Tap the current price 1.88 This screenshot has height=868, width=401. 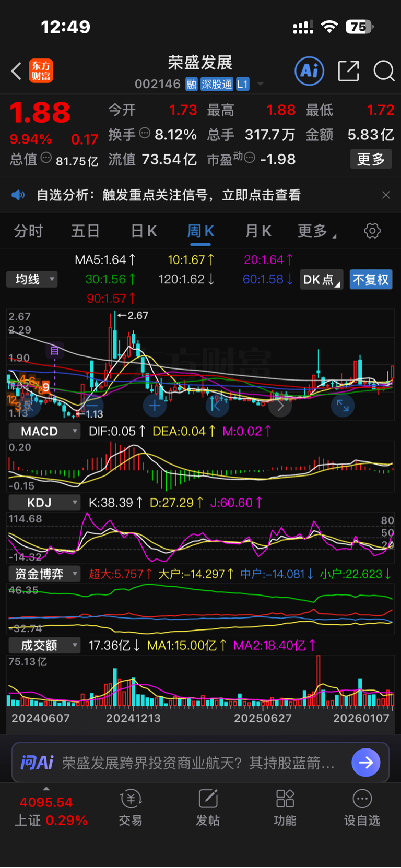point(40,112)
